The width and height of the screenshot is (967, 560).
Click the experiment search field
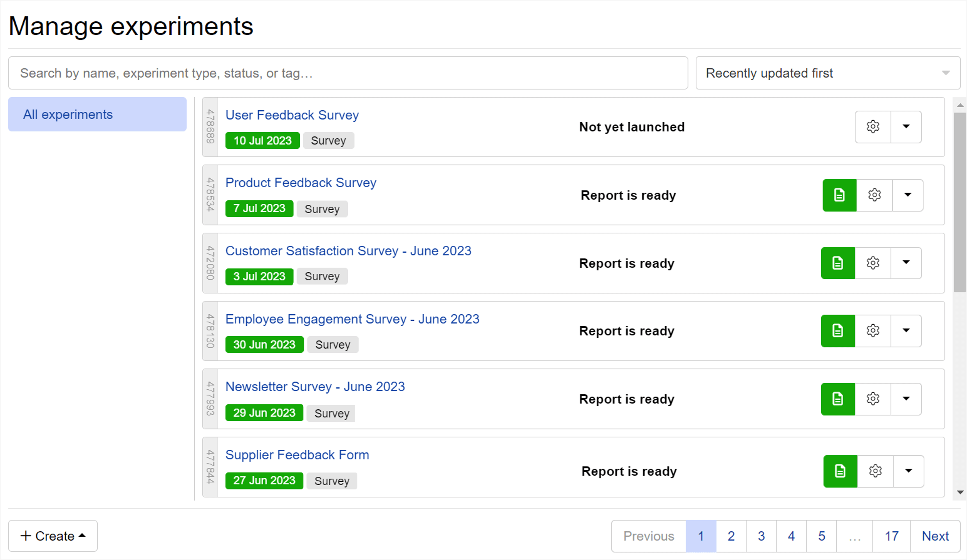click(348, 73)
